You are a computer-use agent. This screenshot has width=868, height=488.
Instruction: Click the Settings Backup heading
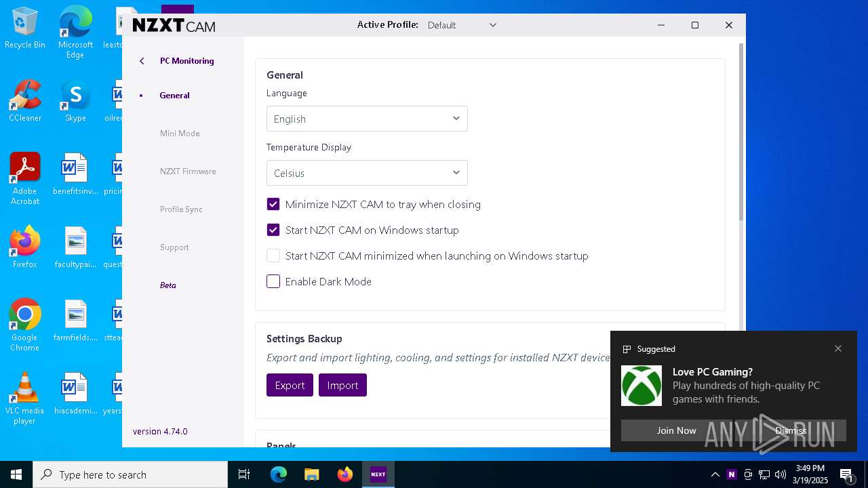click(x=304, y=339)
